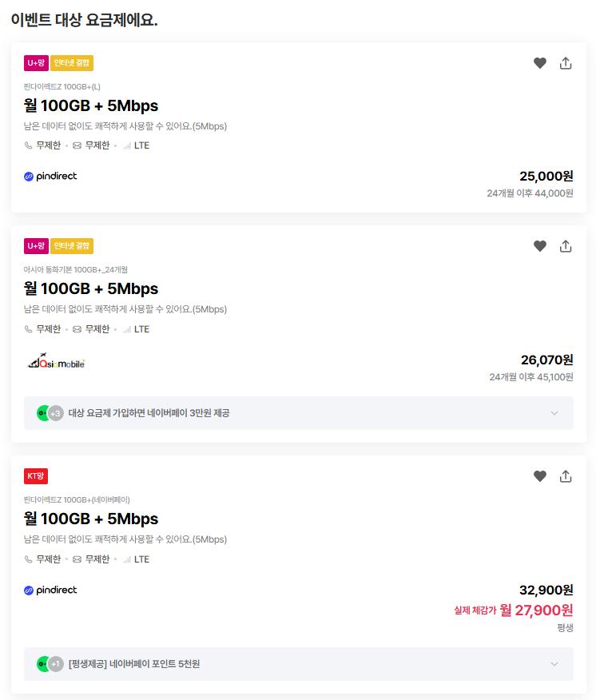Share the first pindirect 25,000원 plan
Image resolution: width=596 pixels, height=700 pixels.
pyautogui.click(x=566, y=63)
